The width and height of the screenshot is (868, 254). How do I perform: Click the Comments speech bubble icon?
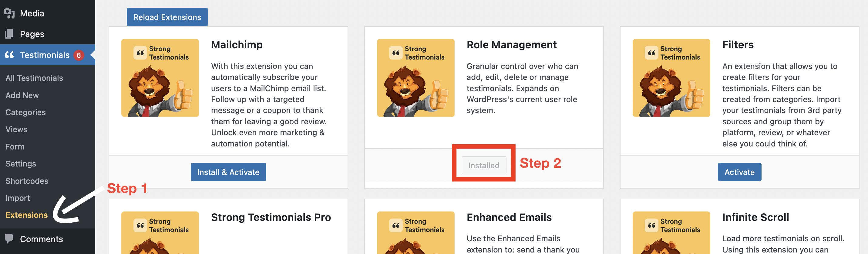coord(9,239)
